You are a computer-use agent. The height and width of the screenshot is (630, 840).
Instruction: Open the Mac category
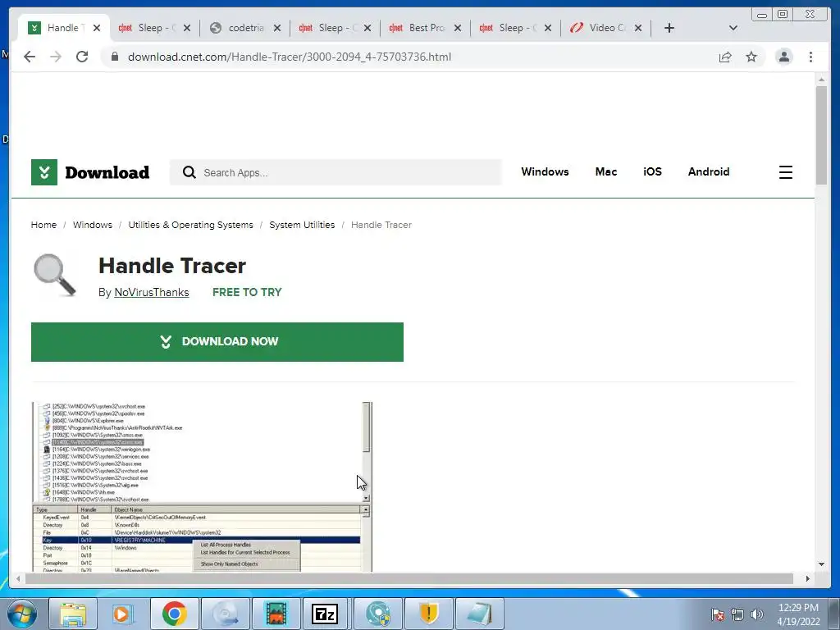pyautogui.click(x=606, y=172)
